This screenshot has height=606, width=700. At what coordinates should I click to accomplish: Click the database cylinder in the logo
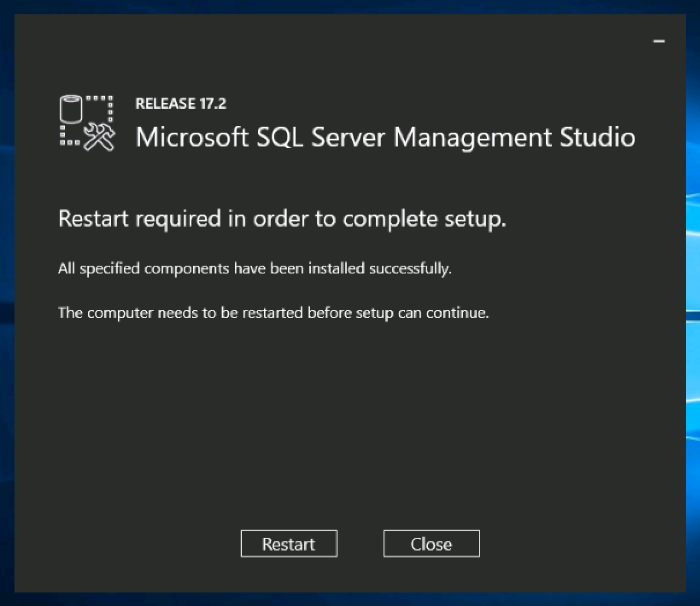pos(71,109)
